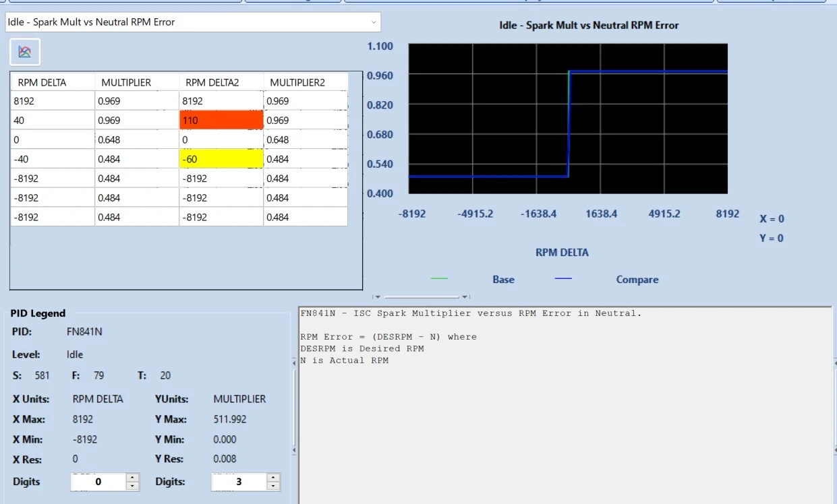837x504 pixels.
Task: Select the yellow highlighted cell with -60
Action: point(221,159)
